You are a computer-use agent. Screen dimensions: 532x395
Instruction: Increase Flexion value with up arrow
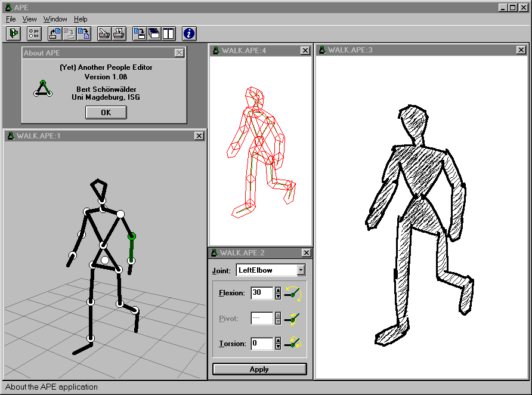pyautogui.click(x=278, y=290)
